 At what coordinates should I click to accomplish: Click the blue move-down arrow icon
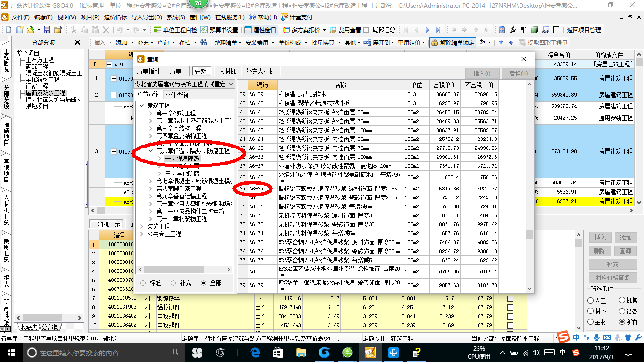pyautogui.click(x=511, y=42)
